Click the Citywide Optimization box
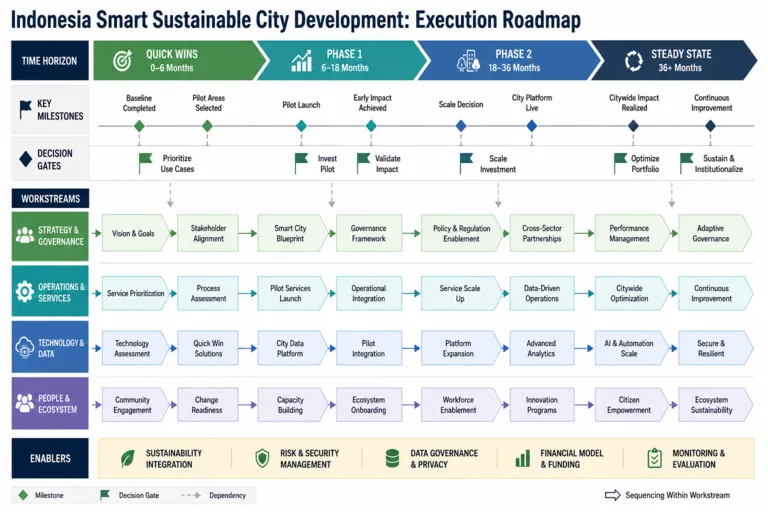This screenshot has width=768, height=512. (632, 293)
